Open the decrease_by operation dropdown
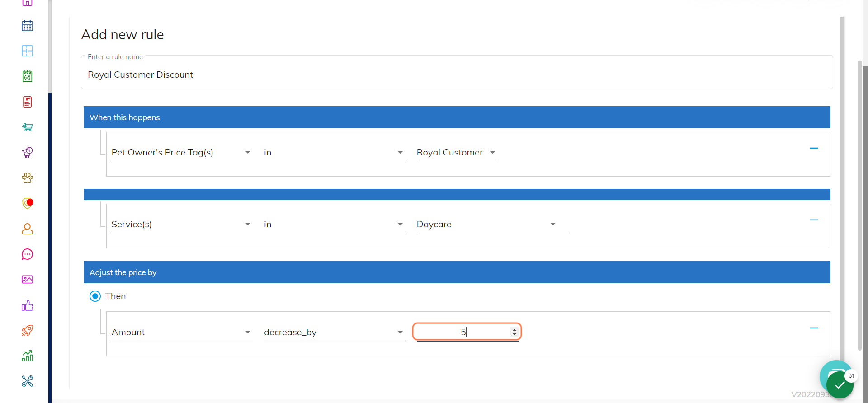Image resolution: width=868 pixels, height=403 pixels. tap(335, 333)
